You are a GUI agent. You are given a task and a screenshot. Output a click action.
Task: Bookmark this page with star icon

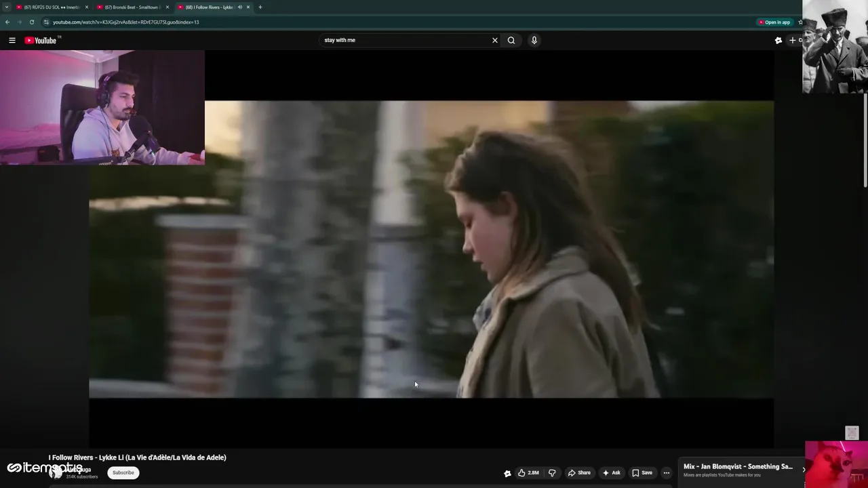800,22
